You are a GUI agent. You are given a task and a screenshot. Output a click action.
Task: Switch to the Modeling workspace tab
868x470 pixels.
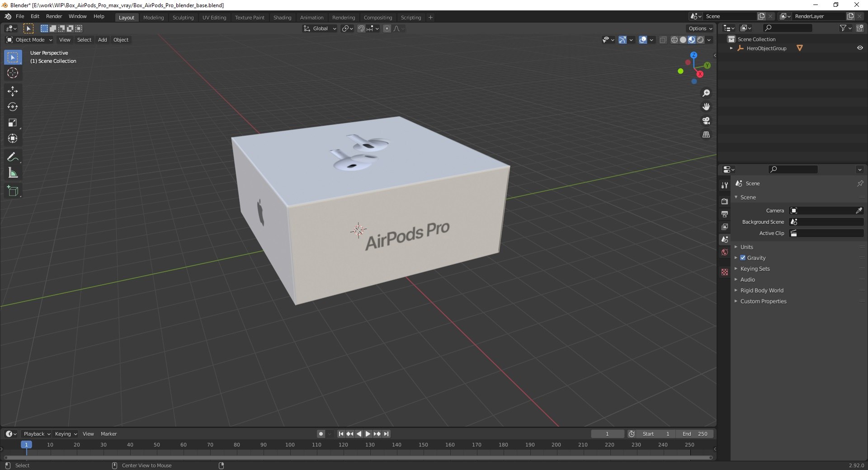(x=153, y=18)
